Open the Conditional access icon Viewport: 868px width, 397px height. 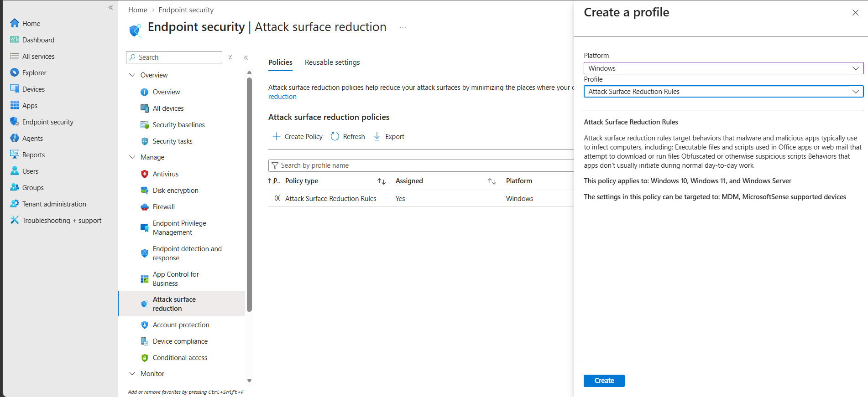145,358
